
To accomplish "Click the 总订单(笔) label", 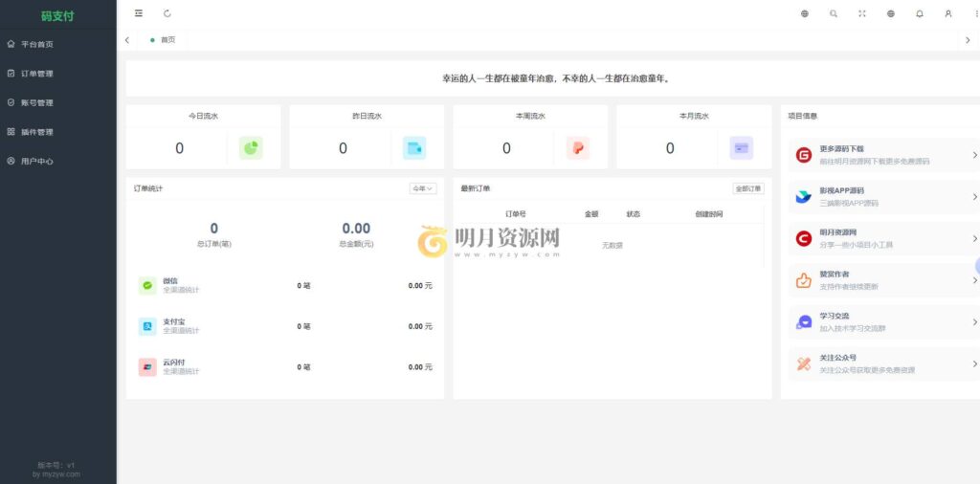I will [213, 244].
